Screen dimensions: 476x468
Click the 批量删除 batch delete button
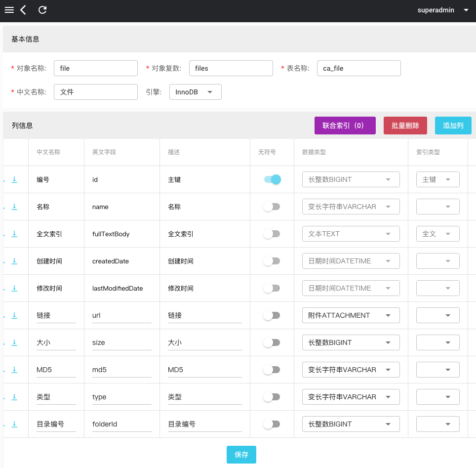[405, 126]
